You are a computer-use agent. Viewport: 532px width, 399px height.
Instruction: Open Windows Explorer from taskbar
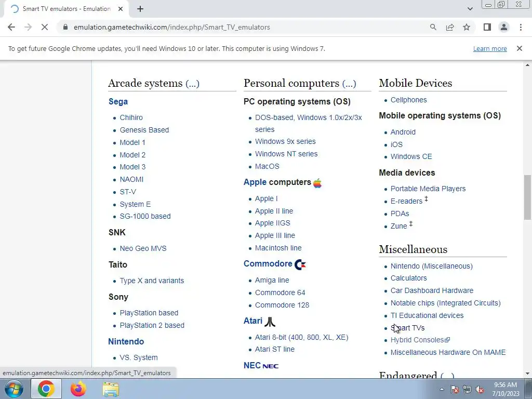pyautogui.click(x=111, y=389)
